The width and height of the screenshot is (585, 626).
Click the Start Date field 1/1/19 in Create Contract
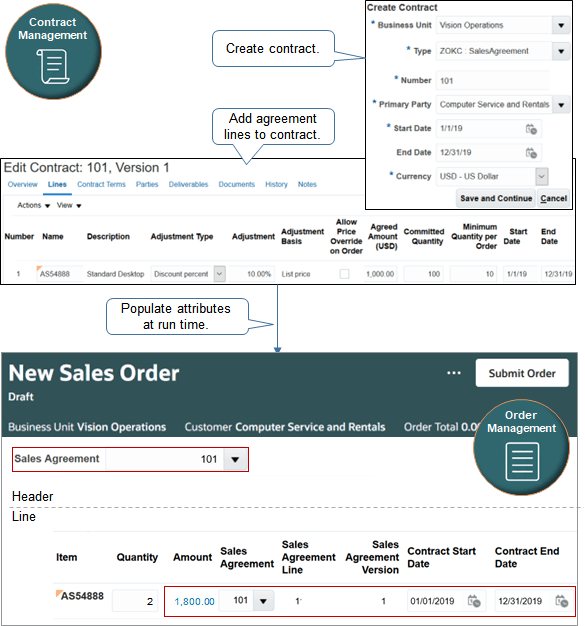pyautogui.click(x=489, y=129)
